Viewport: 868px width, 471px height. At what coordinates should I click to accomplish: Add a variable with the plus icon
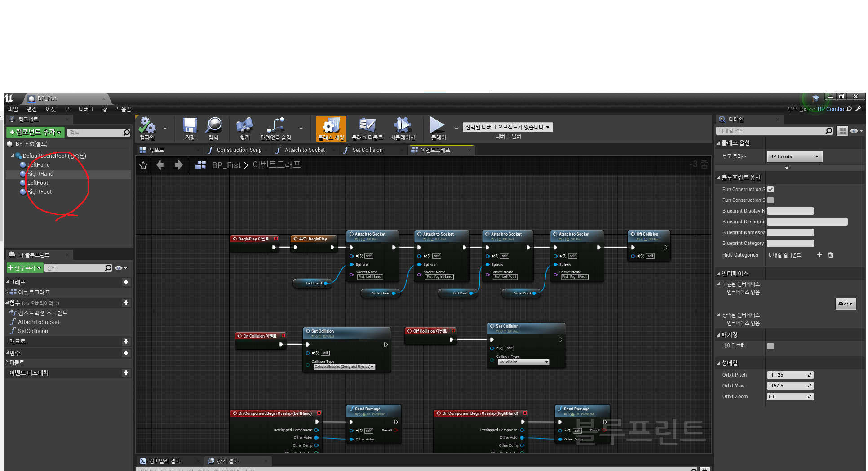coord(126,353)
